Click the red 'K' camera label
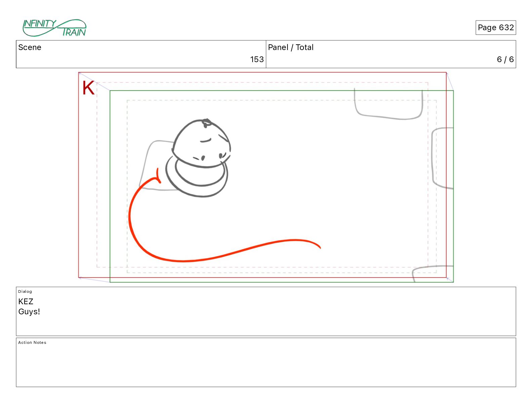Screen dimensions: 532x411 coord(88,88)
